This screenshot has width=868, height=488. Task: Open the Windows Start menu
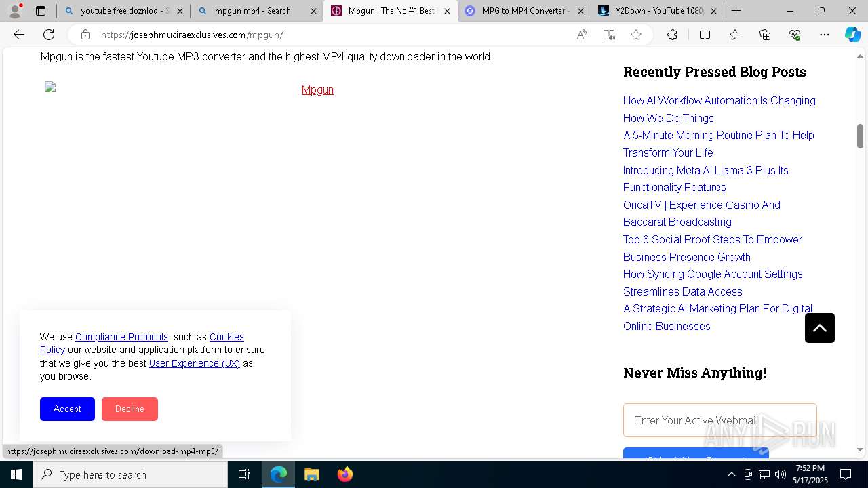pyautogui.click(x=16, y=474)
